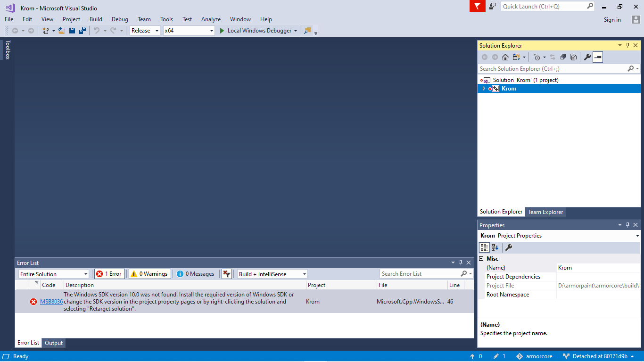Click the Sync with Active Document icon
The height and width of the screenshot is (362, 644).
(553, 57)
